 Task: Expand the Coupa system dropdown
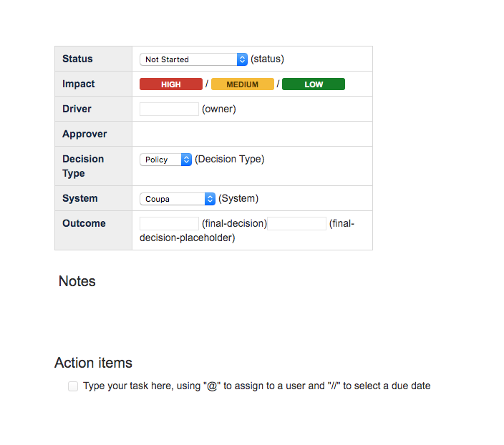(178, 199)
